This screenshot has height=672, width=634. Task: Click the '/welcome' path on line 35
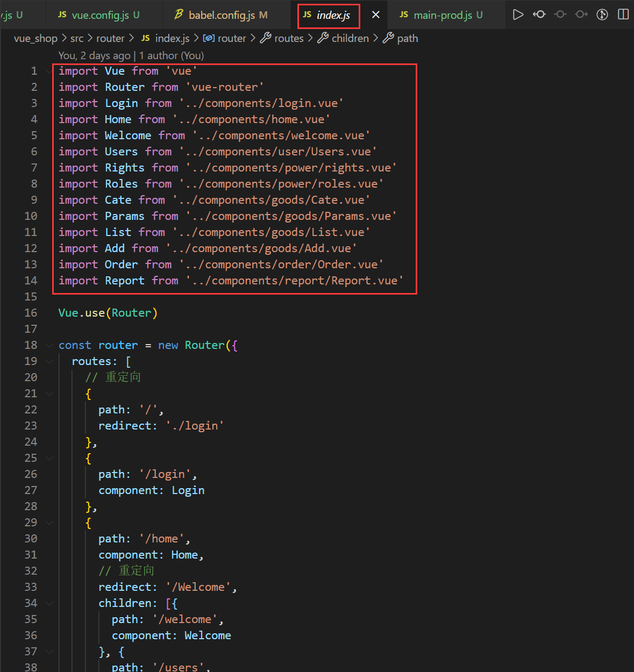pos(185,619)
